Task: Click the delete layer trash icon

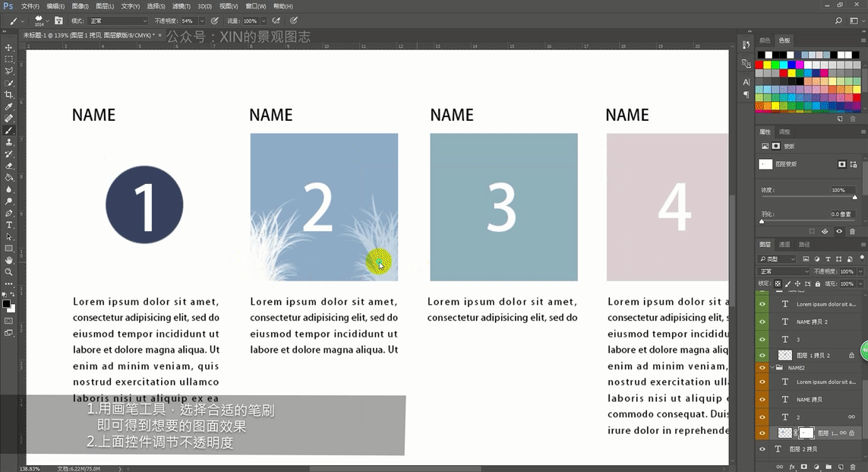Action: [x=852, y=467]
